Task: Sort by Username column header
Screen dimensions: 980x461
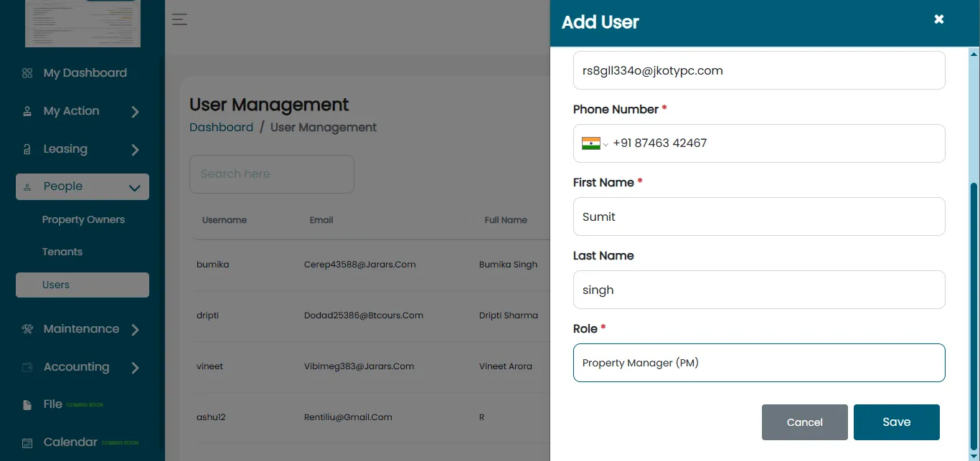Action: pos(225,220)
